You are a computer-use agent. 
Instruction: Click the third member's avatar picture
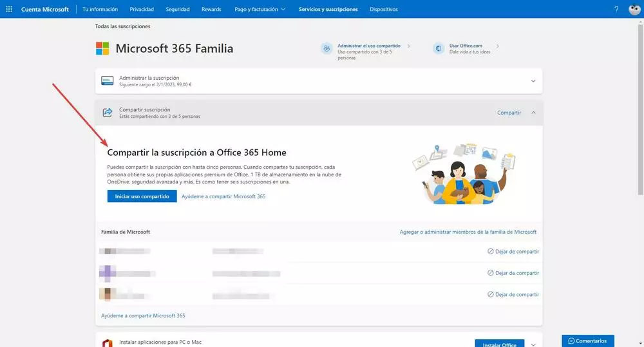tap(107, 294)
